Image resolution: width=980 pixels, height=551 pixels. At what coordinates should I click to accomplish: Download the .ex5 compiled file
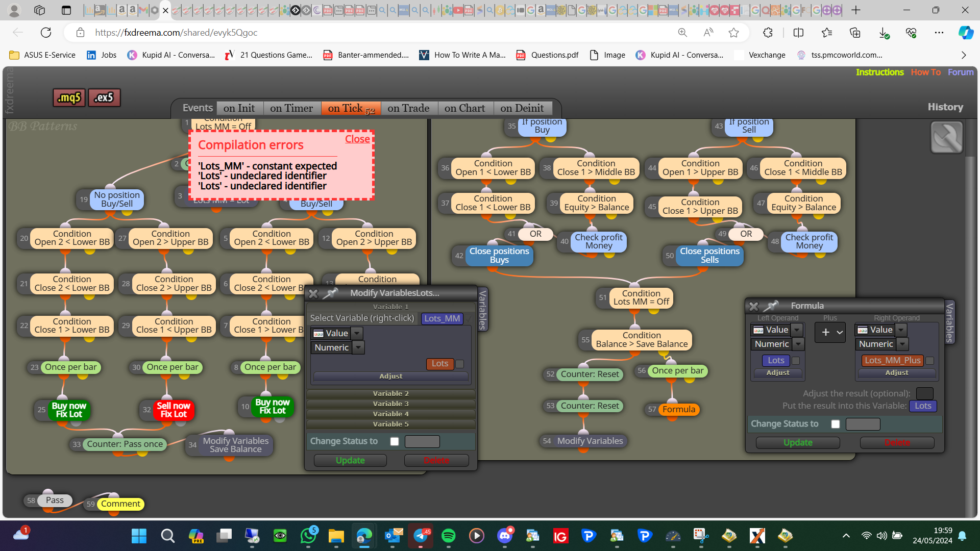click(104, 97)
